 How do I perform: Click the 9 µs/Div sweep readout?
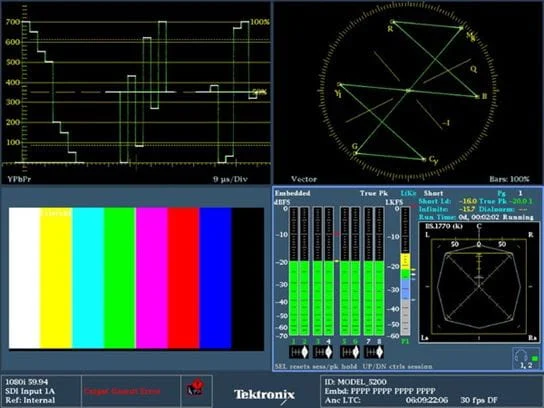pyautogui.click(x=230, y=179)
